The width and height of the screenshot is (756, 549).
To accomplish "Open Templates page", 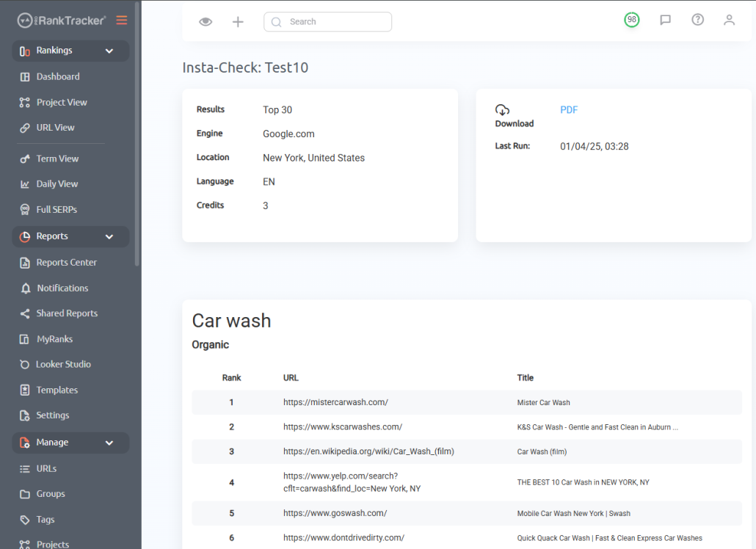I will click(57, 390).
